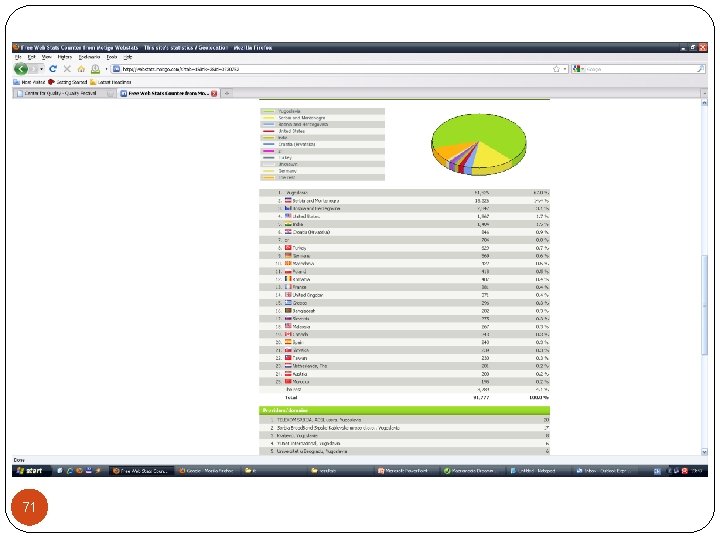Click the Serbia and Montenegro flag icon
The image size is (720, 540).
pos(288,200)
